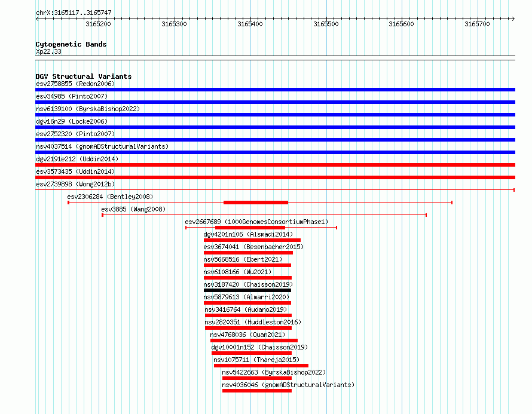532x414 pixels.
Task: Click ruler position 3165400
Action: [250, 24]
